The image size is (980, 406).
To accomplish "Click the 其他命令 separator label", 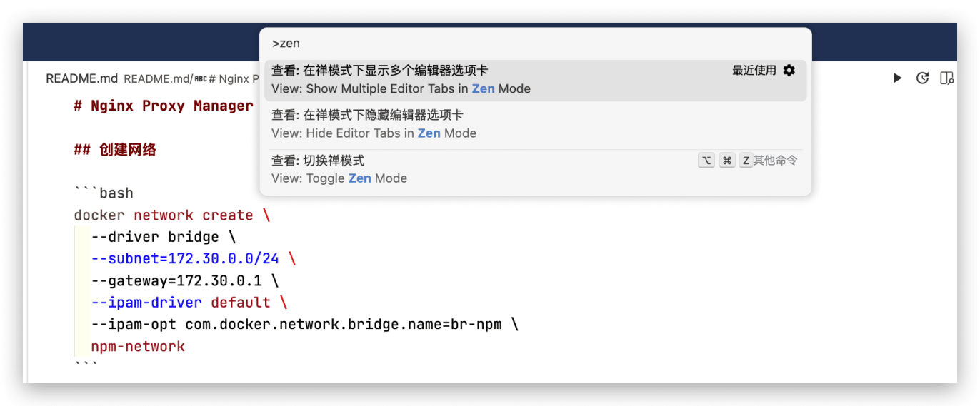I will tap(775, 161).
